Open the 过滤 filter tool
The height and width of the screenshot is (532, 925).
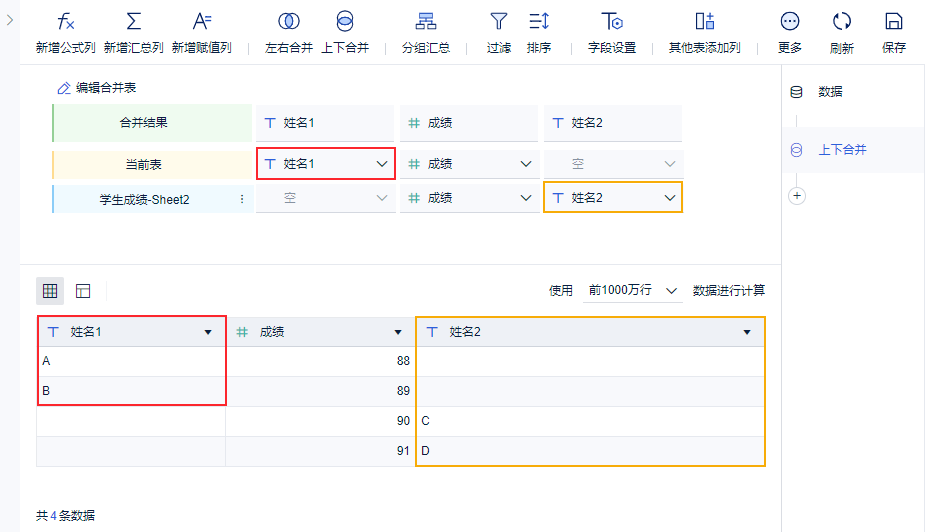(x=498, y=22)
